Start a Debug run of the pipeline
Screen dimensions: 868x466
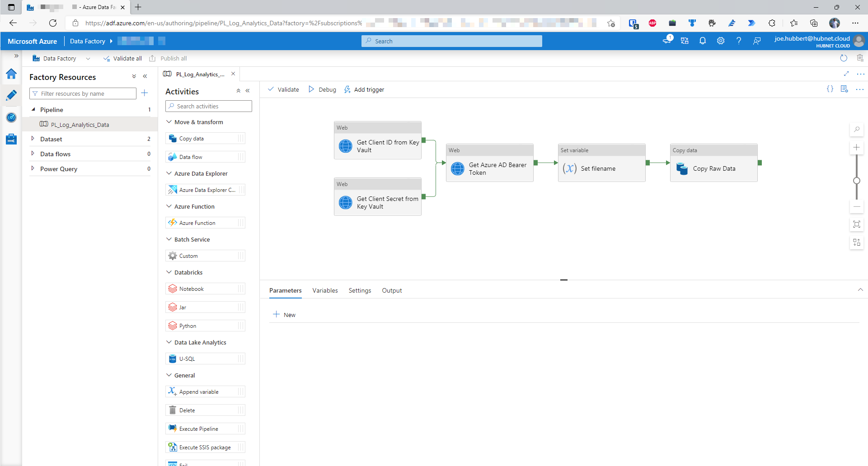point(322,89)
